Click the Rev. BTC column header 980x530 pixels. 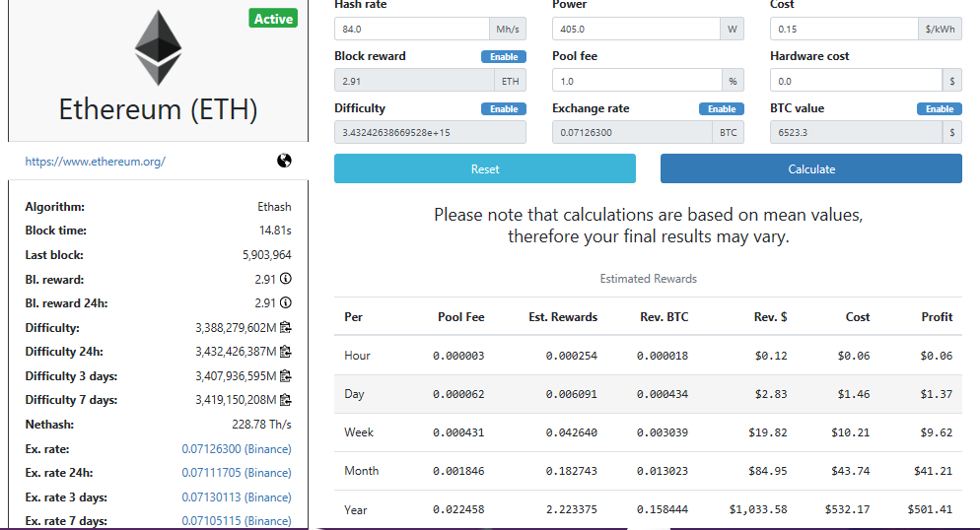665,317
